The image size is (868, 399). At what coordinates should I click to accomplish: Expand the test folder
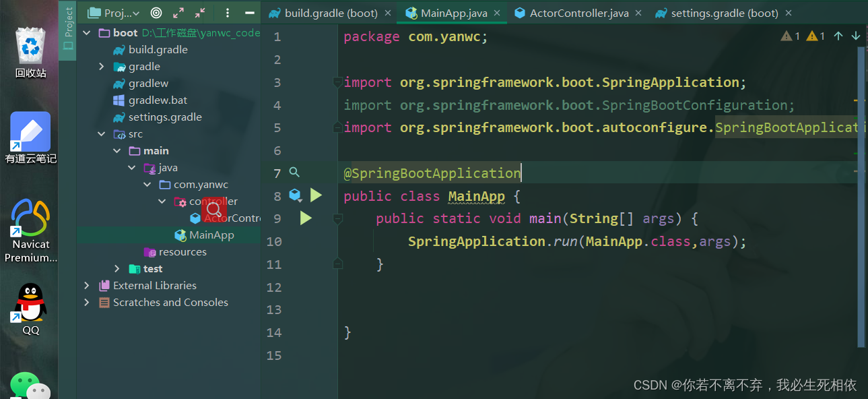pyautogui.click(x=117, y=268)
